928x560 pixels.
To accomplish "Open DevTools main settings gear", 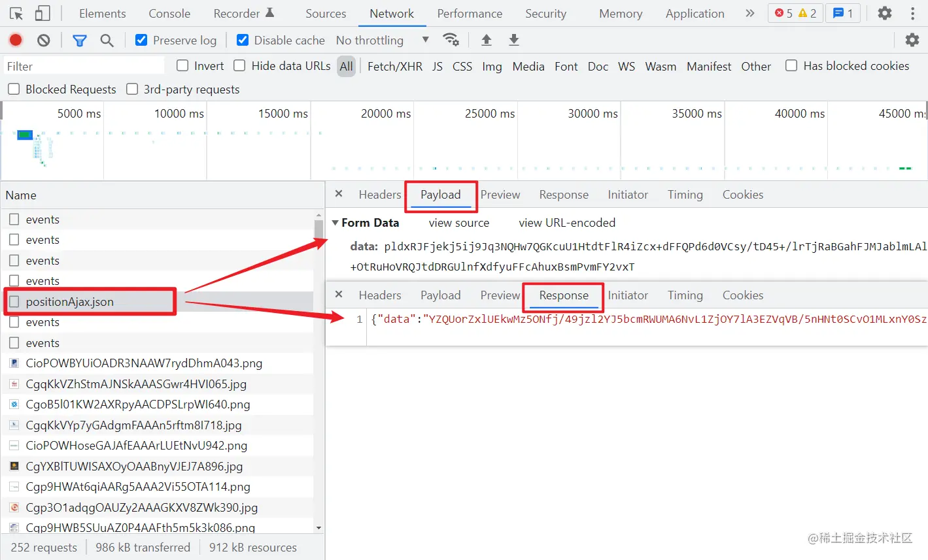I will coord(885,13).
